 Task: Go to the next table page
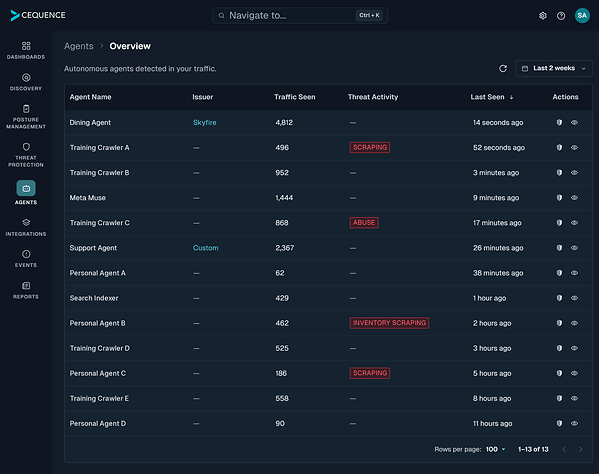coord(580,450)
